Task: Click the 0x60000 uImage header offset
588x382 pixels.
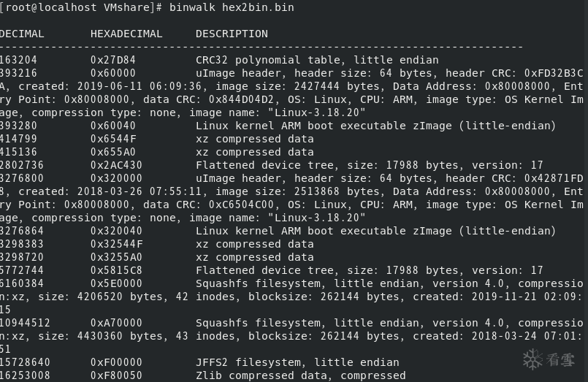Action: coord(113,73)
